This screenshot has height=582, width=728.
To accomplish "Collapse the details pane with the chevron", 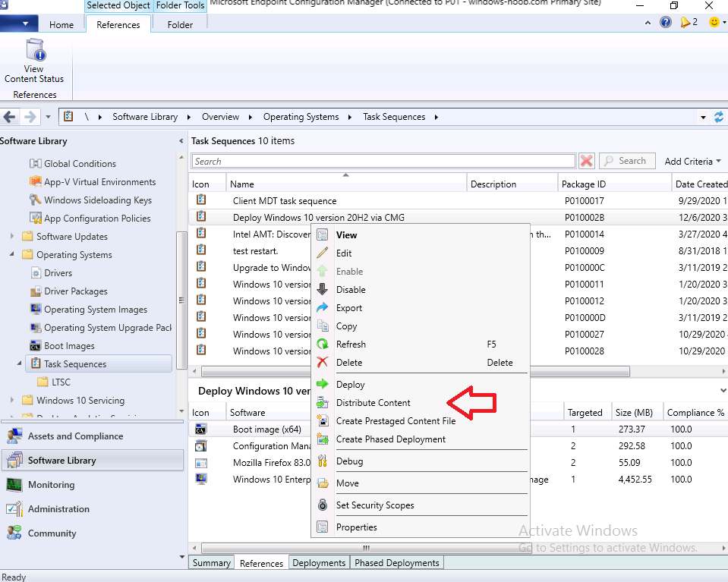I will click(x=723, y=391).
